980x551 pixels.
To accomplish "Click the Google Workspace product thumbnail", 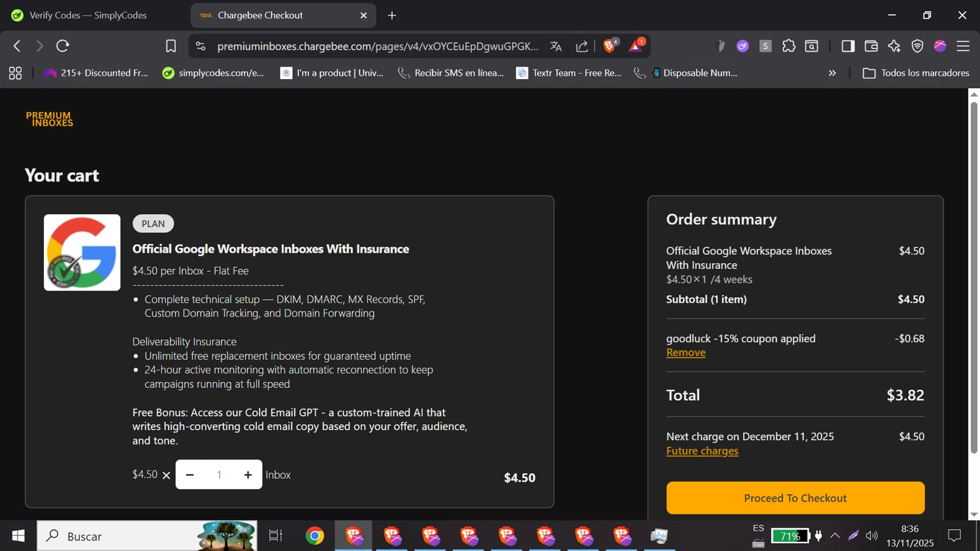I will click(82, 253).
